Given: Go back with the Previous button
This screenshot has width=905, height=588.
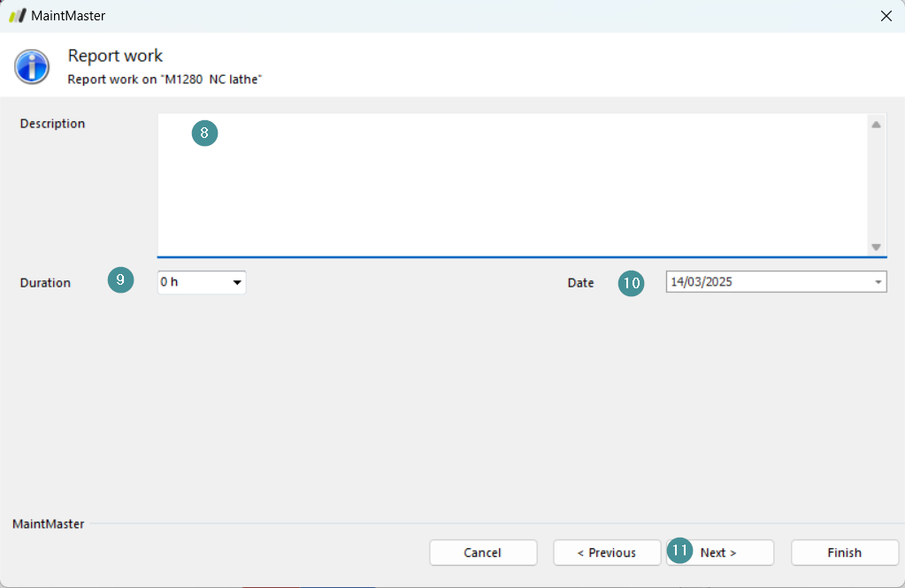Looking at the screenshot, I should pyautogui.click(x=607, y=553).
